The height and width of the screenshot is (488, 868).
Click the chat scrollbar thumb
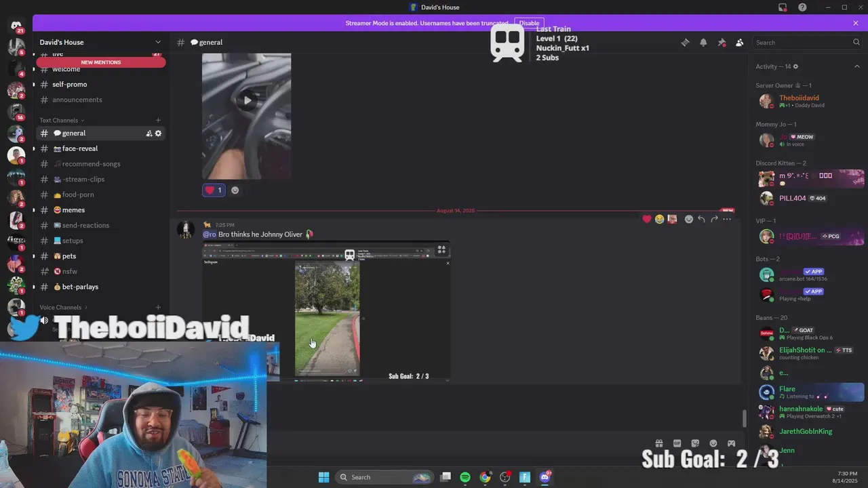point(745,418)
